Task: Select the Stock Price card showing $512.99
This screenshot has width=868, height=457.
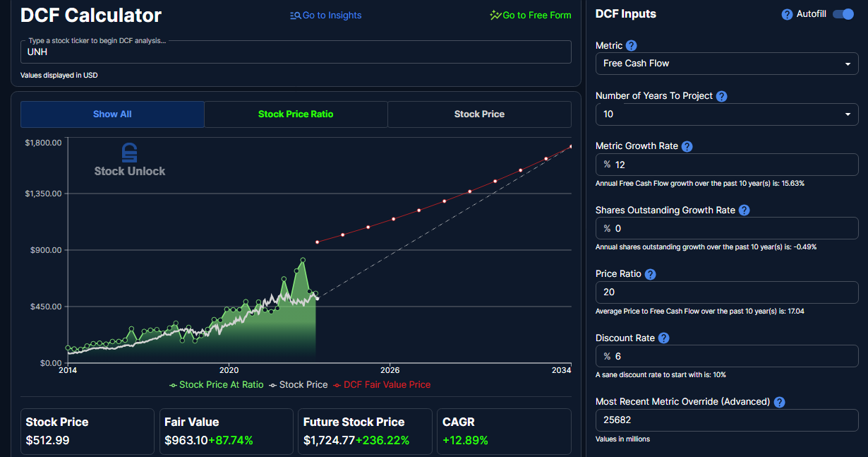Action: (88, 432)
